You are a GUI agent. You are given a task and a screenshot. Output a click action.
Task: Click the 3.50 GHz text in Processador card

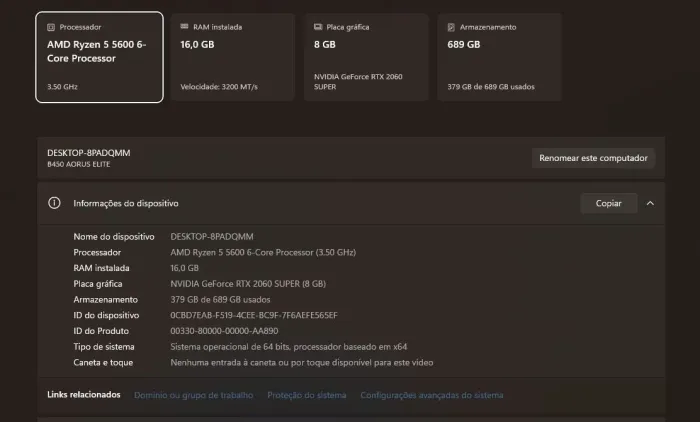[x=62, y=87]
